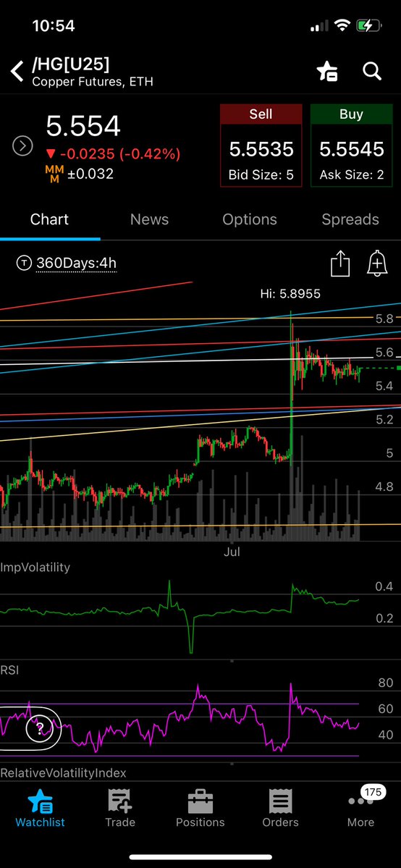Open the Orders bottom tab

point(281,808)
